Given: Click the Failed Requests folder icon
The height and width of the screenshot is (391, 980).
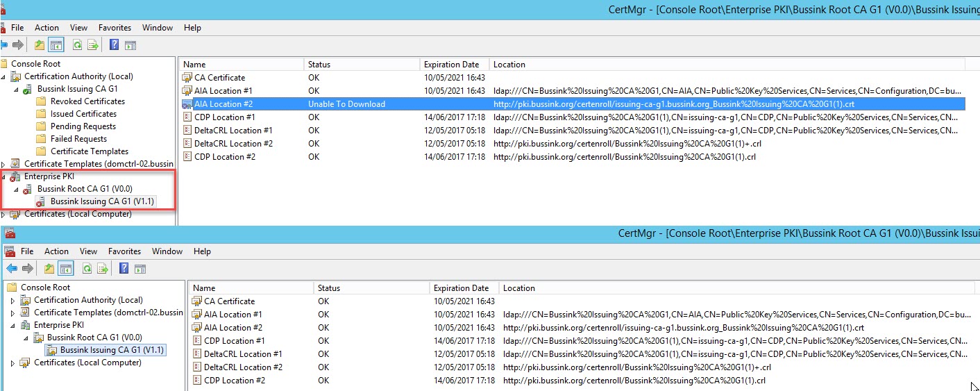Looking at the screenshot, I should coord(41,139).
